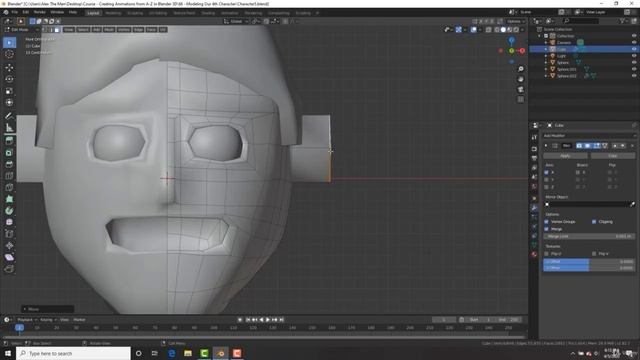Image resolution: width=640 pixels, height=360 pixels.
Task: Hide the Camera object in outliner
Action: (634, 42)
